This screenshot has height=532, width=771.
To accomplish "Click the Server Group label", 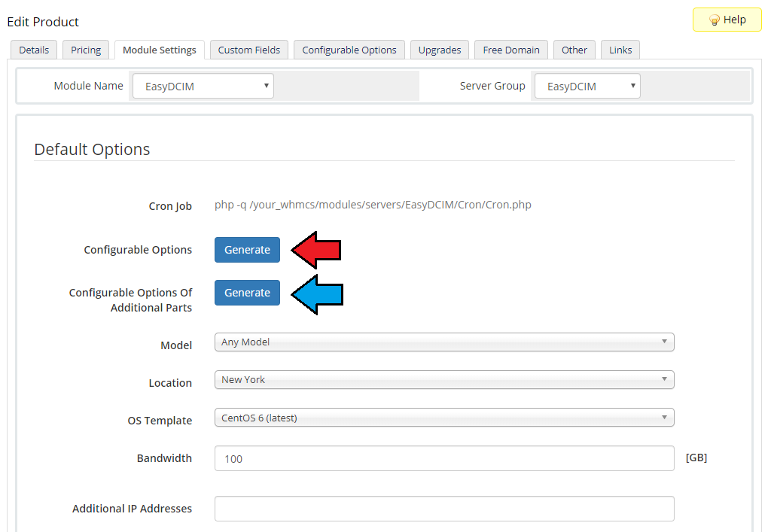I will click(x=492, y=86).
